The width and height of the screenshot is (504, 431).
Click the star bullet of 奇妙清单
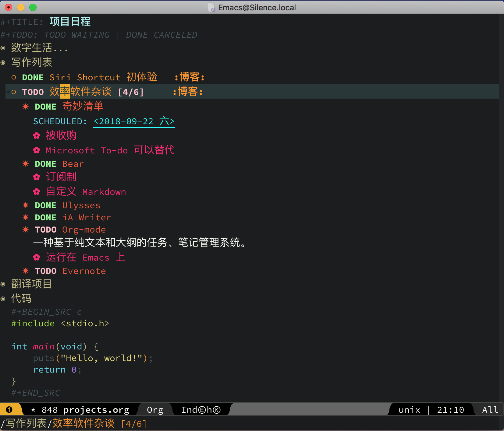(26, 106)
